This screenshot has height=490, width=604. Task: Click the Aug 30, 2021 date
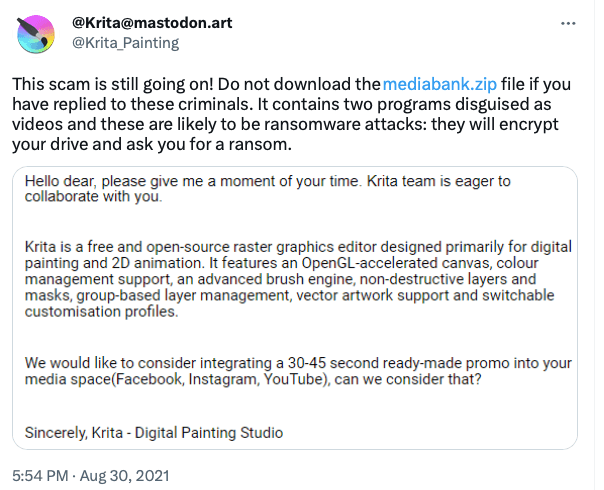[124, 476]
